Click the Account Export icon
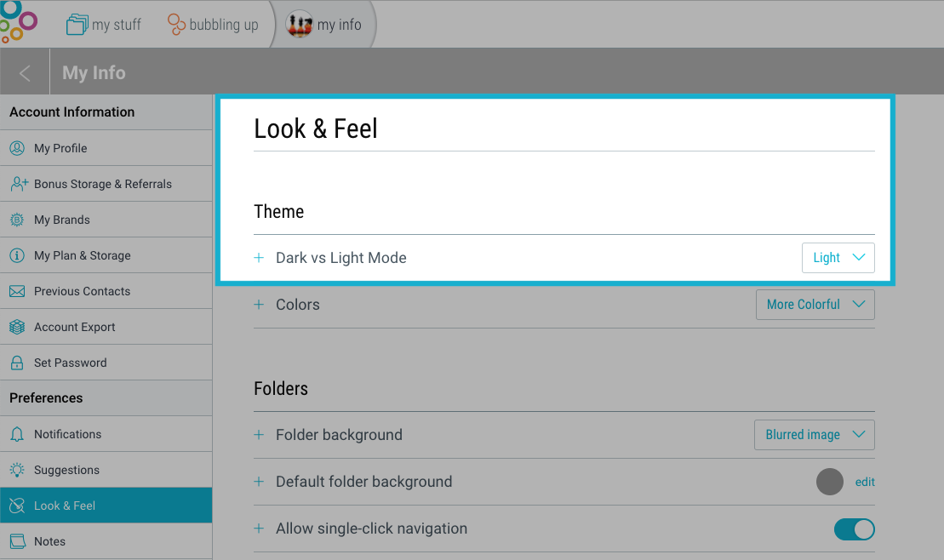The image size is (944, 560). pos(17,327)
